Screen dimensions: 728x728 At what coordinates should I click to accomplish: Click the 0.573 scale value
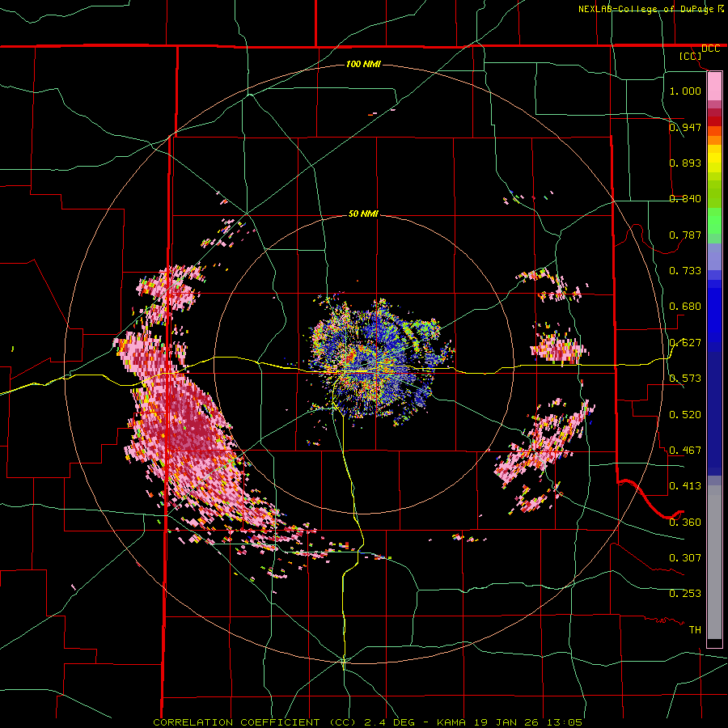pyautogui.click(x=685, y=379)
